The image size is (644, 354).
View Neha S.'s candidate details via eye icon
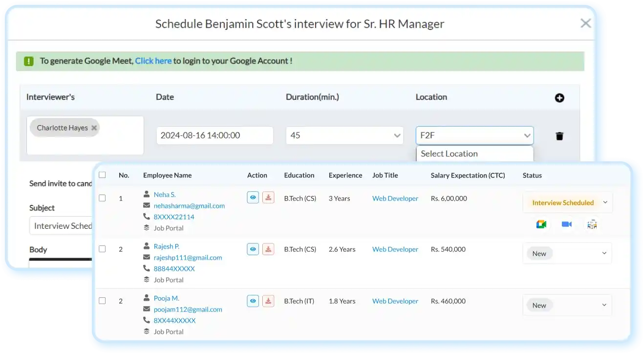point(253,198)
